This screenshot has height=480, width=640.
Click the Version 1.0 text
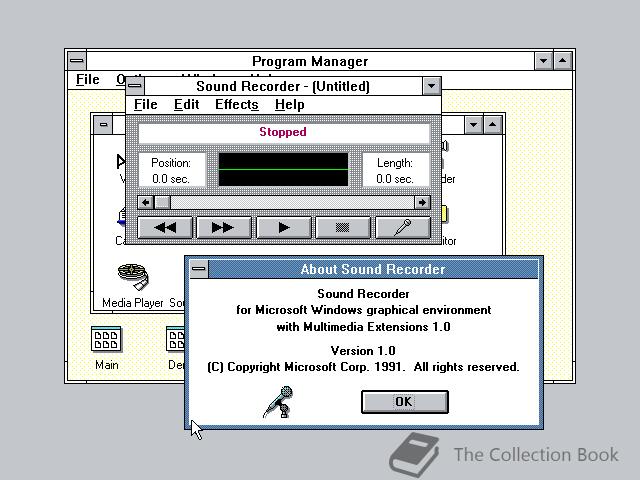[x=363, y=351]
